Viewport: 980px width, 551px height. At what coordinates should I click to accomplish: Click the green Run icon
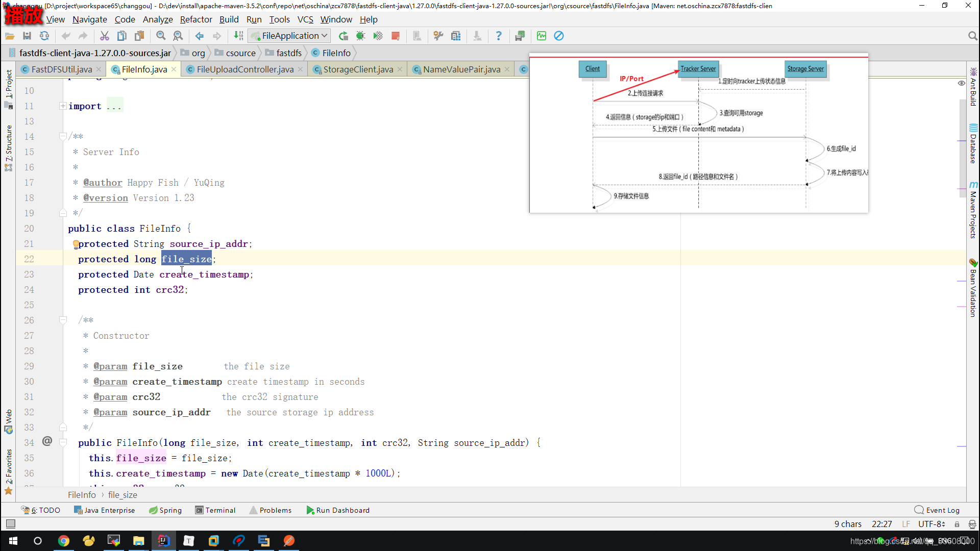(344, 36)
